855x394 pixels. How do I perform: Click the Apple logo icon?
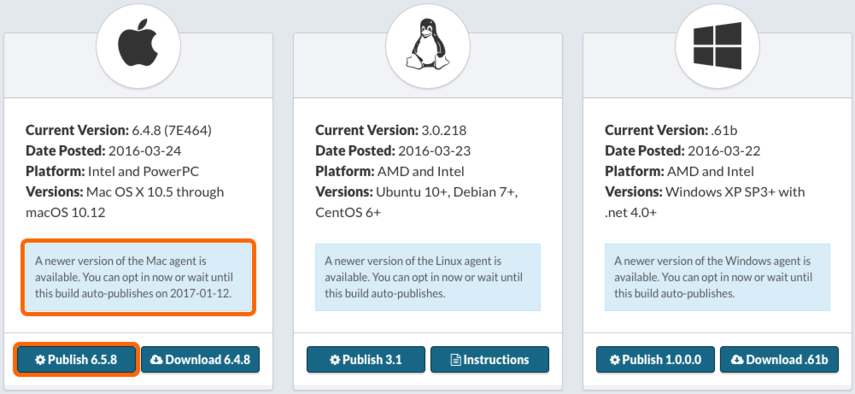(138, 44)
